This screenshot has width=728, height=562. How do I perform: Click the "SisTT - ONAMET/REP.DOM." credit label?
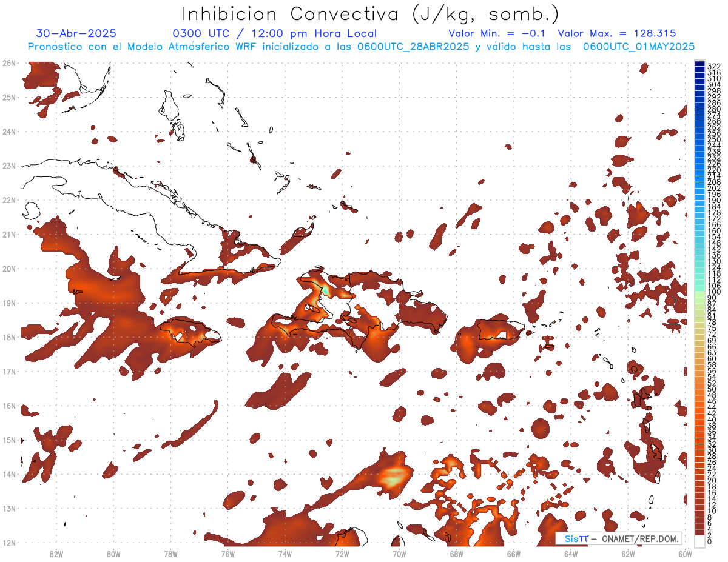pyautogui.click(x=618, y=538)
